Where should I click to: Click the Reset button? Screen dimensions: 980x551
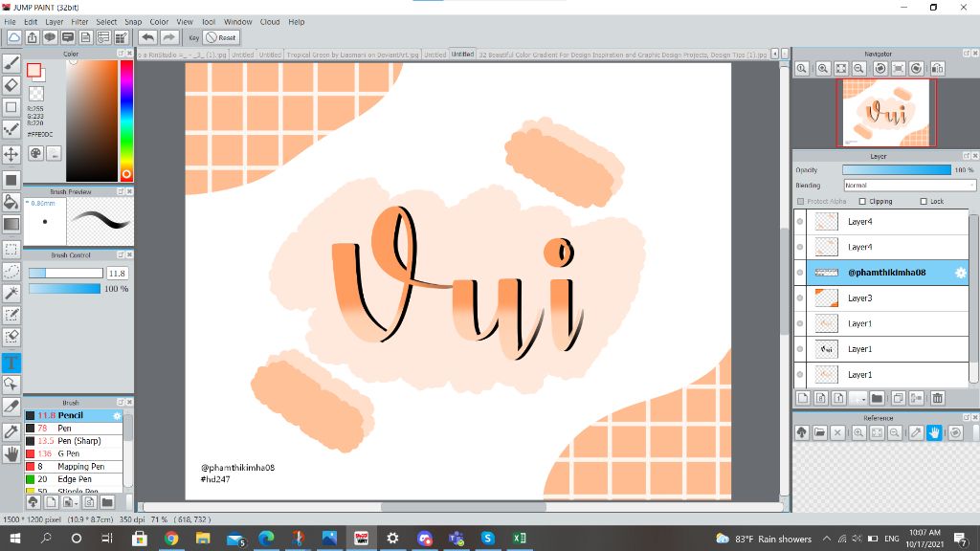221,37
